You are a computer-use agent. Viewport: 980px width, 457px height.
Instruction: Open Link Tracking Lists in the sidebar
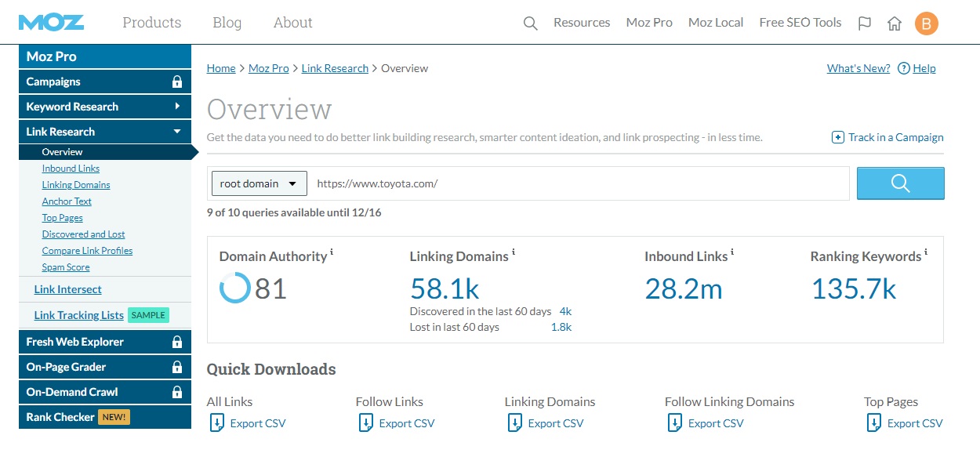point(79,315)
